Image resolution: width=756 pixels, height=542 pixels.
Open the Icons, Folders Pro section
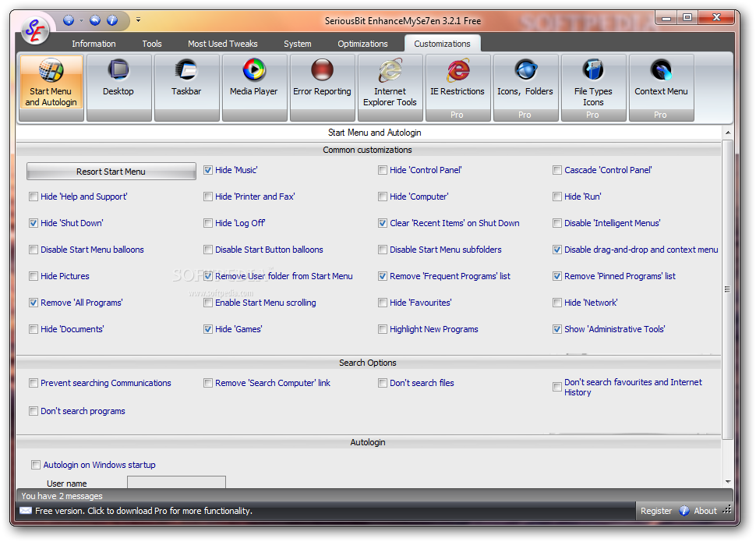(x=525, y=87)
